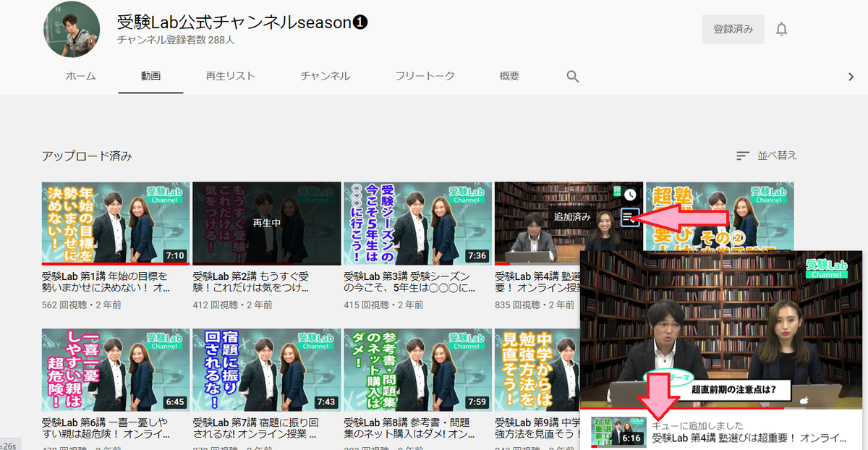Click the 第3講 thumbnail showing 7:36
868x450 pixels.
(417, 224)
